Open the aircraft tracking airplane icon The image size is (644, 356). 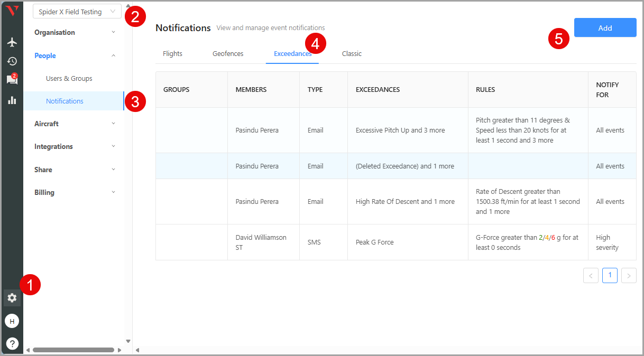point(12,42)
